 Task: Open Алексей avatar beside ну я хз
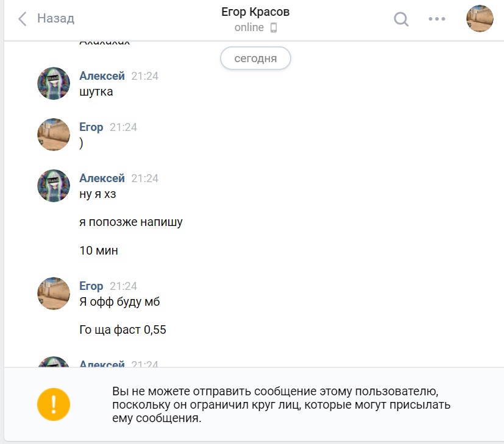tap(54, 185)
